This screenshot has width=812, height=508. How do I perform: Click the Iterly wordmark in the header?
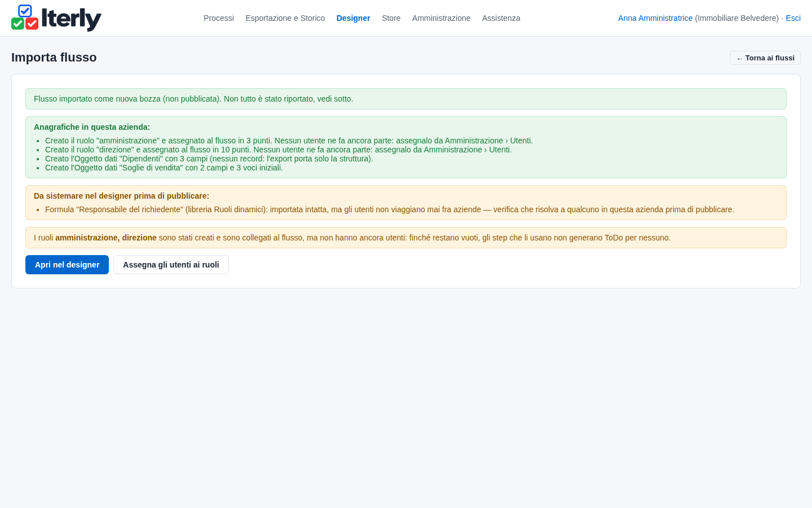click(x=71, y=19)
